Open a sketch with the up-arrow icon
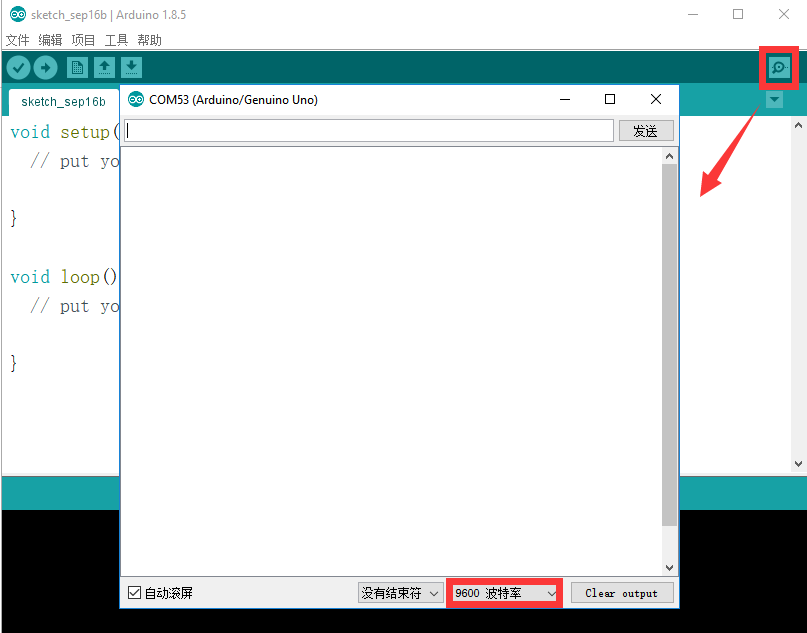The image size is (807, 633). tap(104, 67)
